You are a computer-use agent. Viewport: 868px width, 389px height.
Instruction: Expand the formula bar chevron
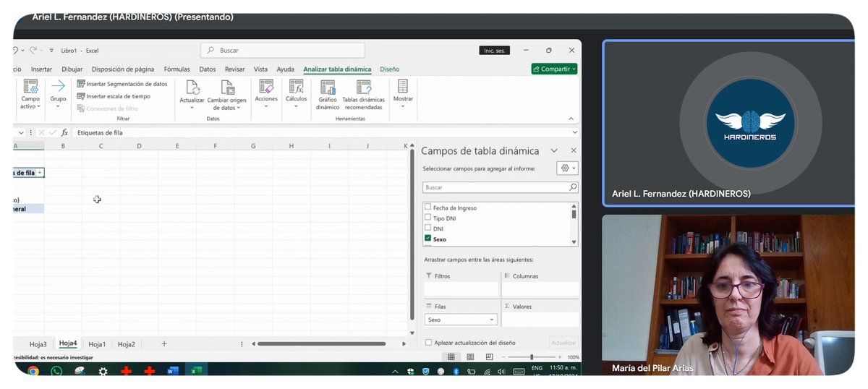point(575,133)
